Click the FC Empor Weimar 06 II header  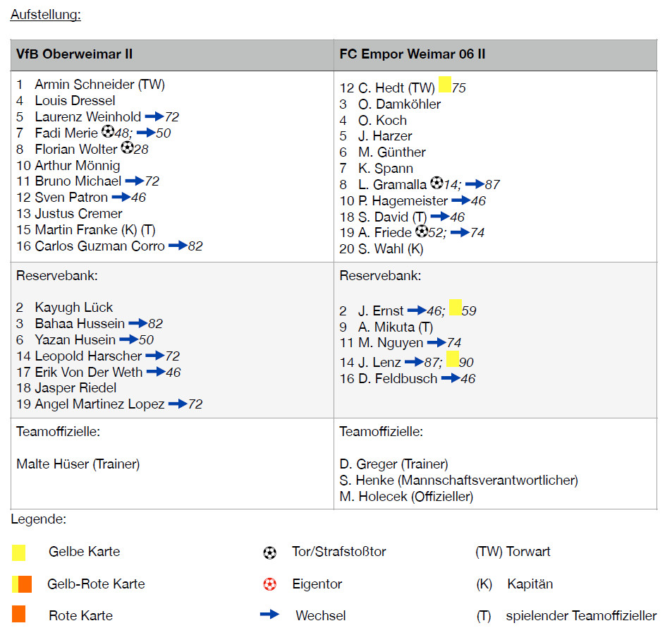click(x=412, y=54)
